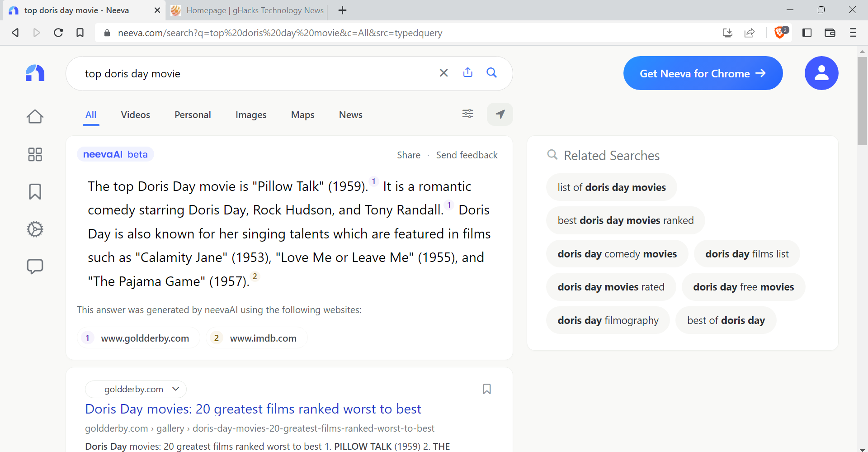Image resolution: width=868 pixels, height=452 pixels.
Task: Open the Home sidebar icon
Action: 35,117
